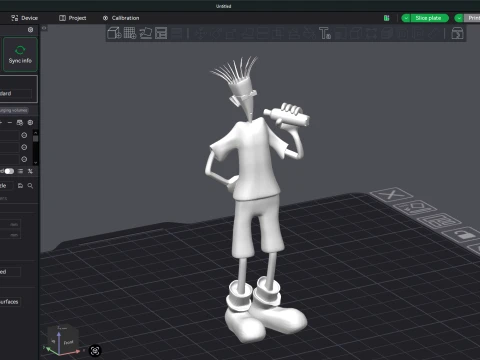Click the filament icon right of minus

click(x=20, y=123)
